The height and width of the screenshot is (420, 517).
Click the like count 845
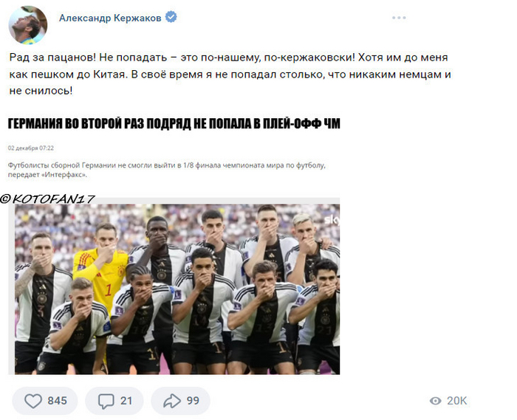coord(57,401)
